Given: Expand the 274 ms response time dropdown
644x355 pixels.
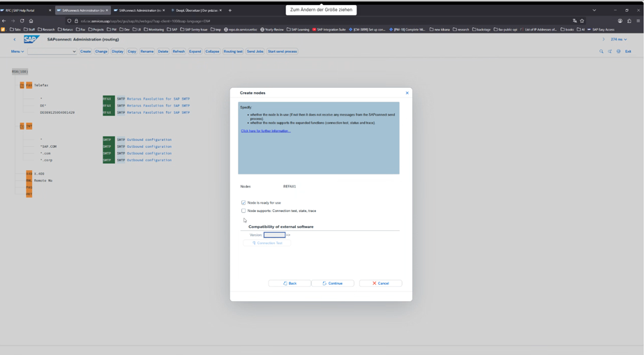Looking at the screenshot, I should click(619, 39).
